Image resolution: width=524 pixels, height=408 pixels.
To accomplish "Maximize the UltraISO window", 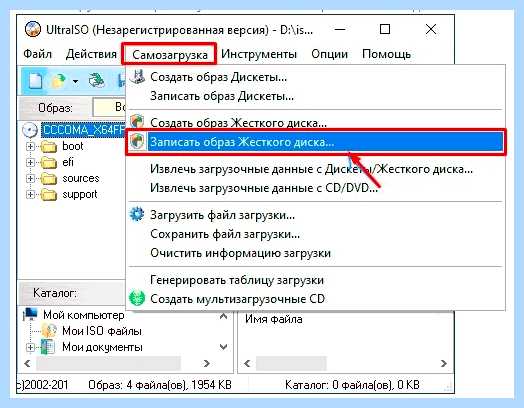I will pos(385,29).
